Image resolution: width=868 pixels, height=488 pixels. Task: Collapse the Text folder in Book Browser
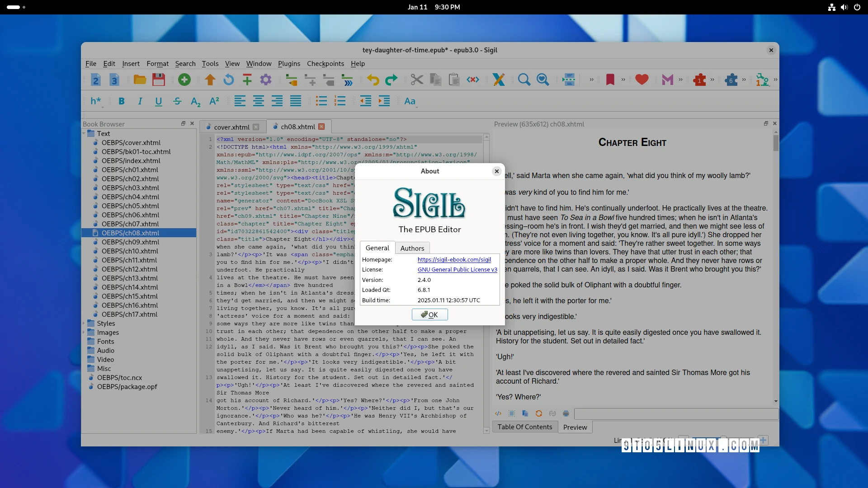tap(84, 133)
